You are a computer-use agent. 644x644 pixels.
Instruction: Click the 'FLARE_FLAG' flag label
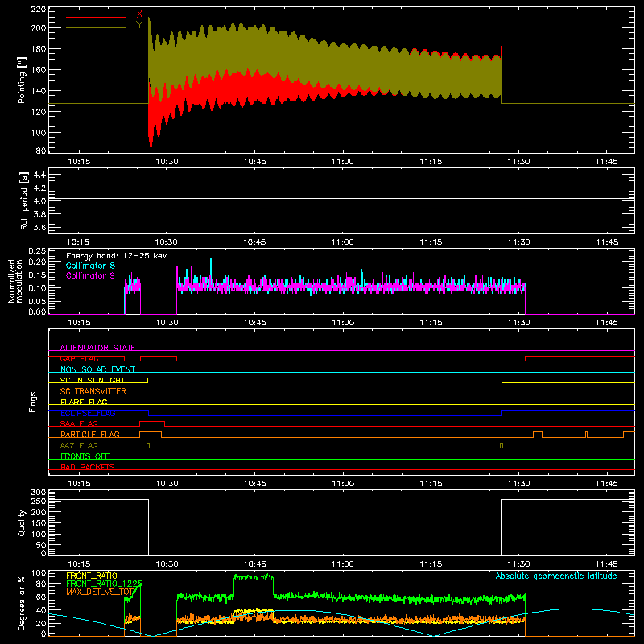(x=84, y=402)
